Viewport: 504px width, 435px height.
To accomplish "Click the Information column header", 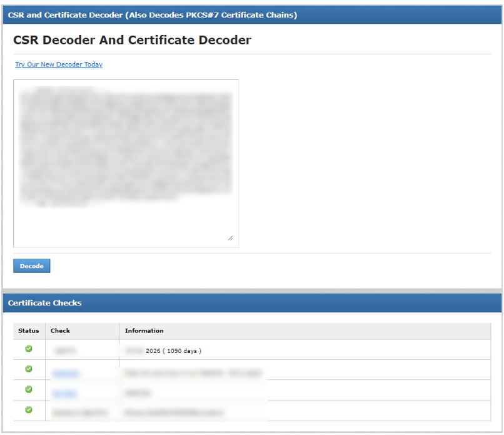I will (x=144, y=330).
